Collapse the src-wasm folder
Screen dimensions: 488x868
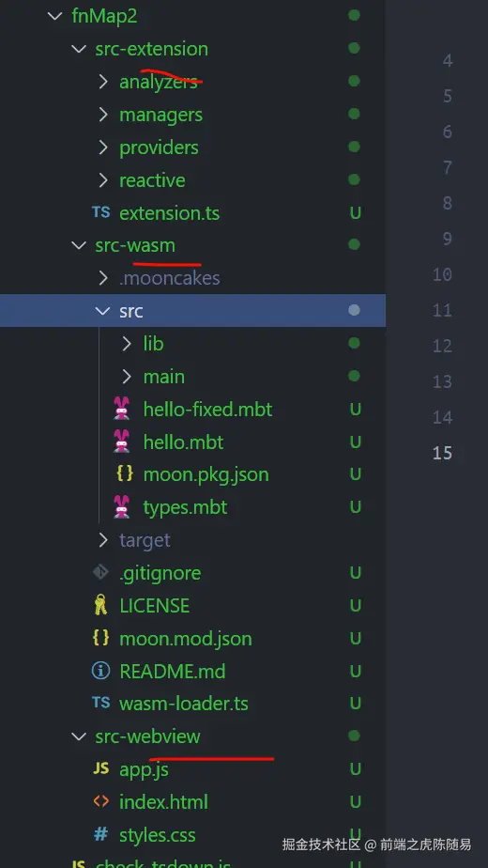pos(79,245)
